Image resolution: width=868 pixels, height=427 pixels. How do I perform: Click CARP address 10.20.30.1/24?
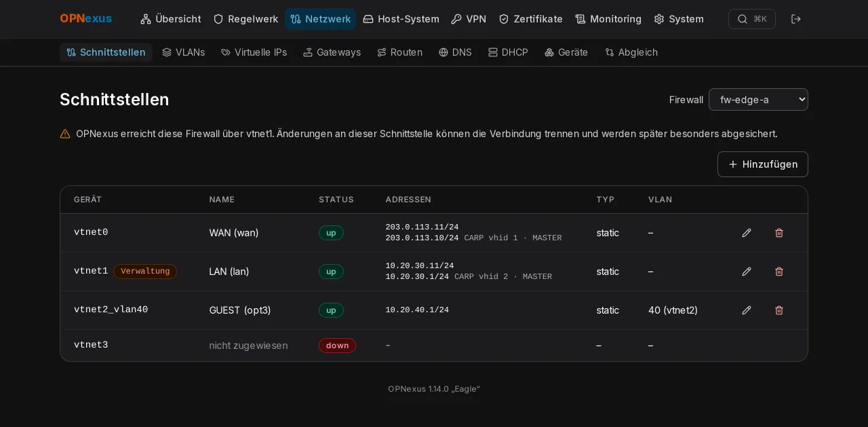coord(417,277)
